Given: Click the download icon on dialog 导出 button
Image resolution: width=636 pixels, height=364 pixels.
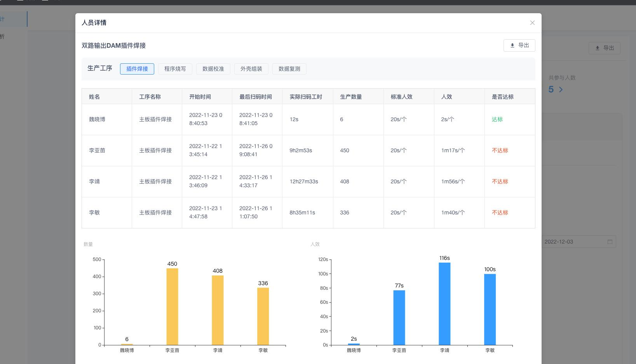Looking at the screenshot, I should [x=512, y=45].
